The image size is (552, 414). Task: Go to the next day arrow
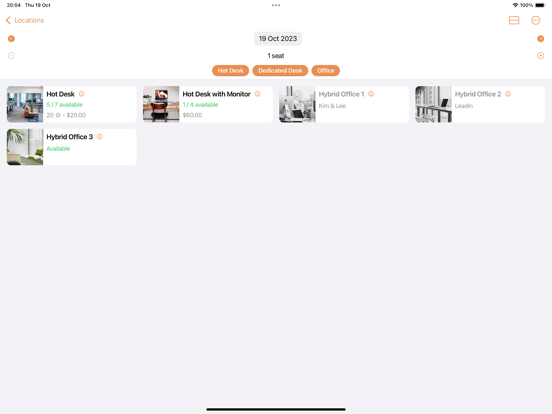[x=540, y=39]
